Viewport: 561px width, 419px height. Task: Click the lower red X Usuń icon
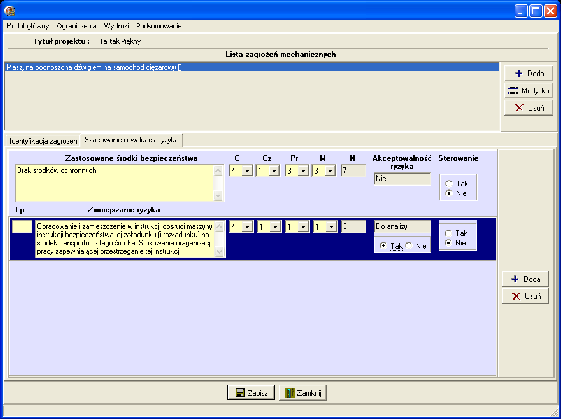pos(516,296)
